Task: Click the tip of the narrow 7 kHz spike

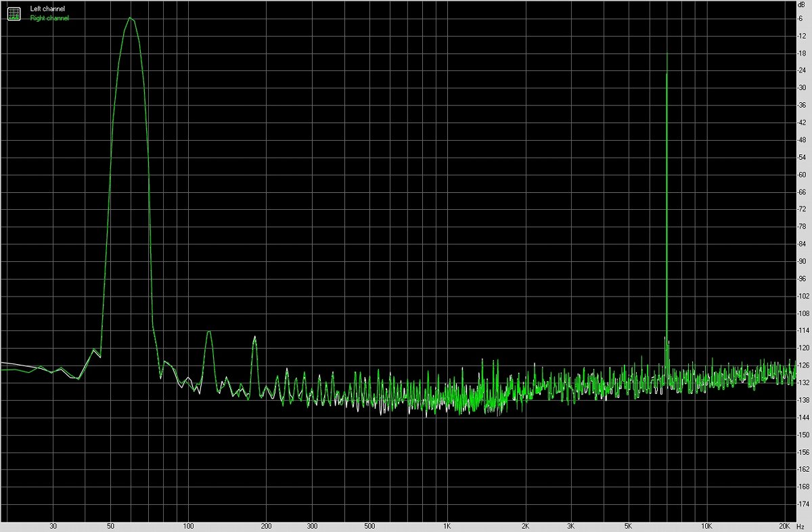Action: click(667, 53)
